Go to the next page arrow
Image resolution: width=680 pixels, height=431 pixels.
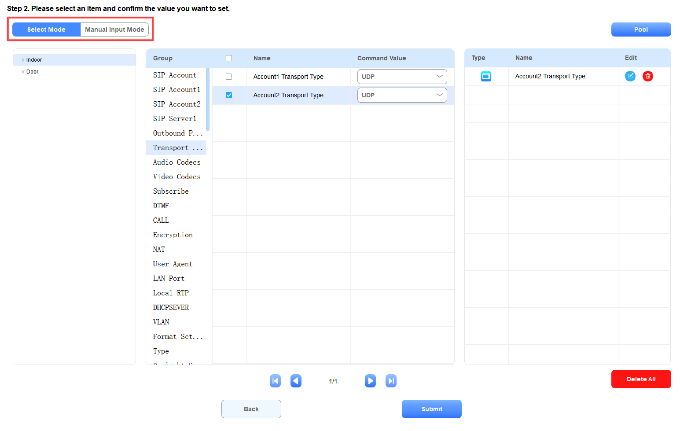[370, 381]
